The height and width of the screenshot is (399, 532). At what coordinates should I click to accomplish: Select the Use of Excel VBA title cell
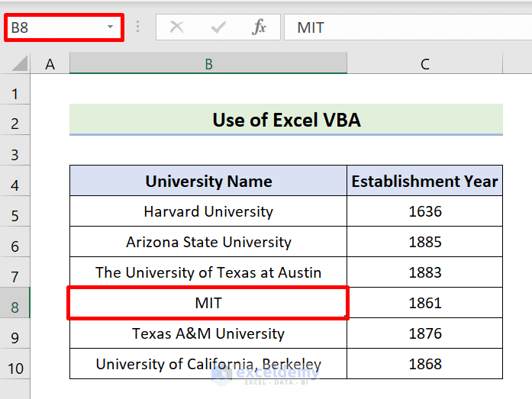286,120
